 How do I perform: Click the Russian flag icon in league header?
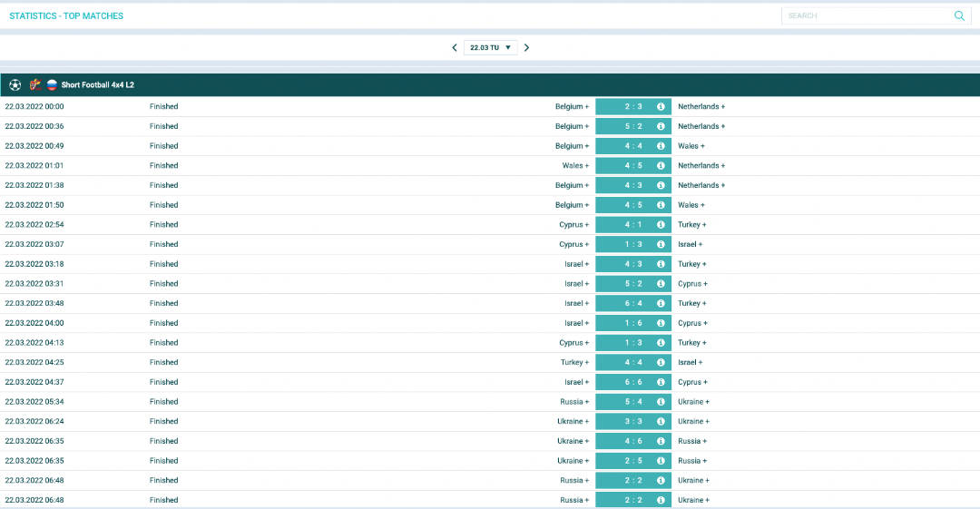52,84
